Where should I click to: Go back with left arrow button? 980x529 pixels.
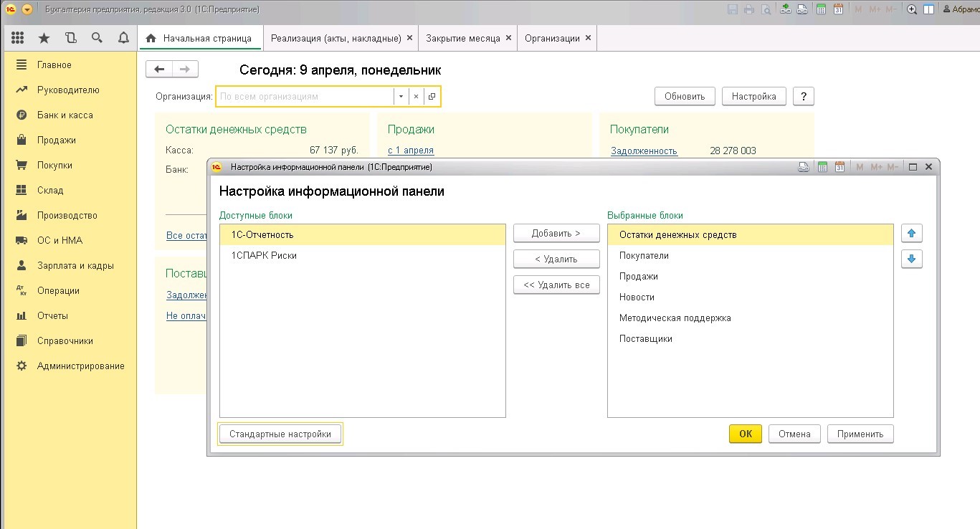coord(159,69)
